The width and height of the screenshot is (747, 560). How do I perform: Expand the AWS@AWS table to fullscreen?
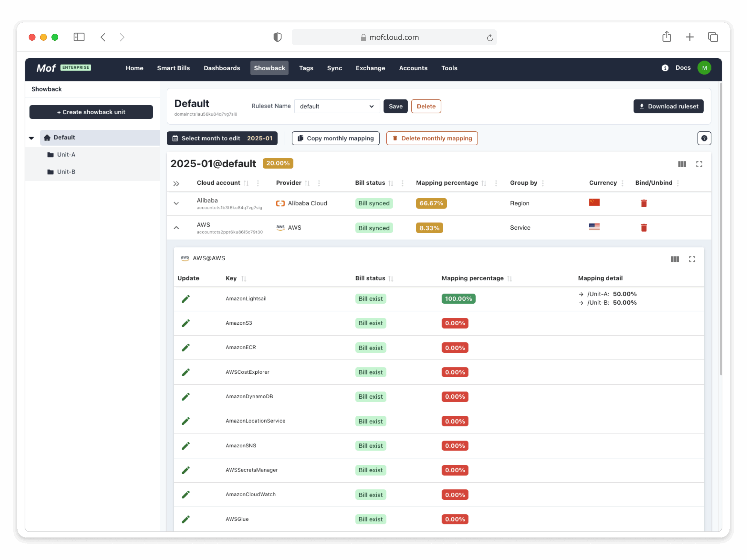[x=692, y=259]
